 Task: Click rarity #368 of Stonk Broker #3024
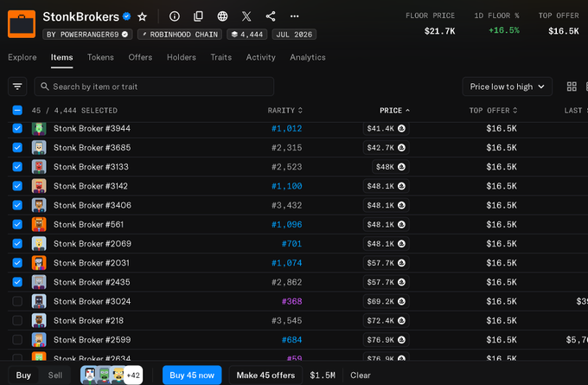coord(291,301)
